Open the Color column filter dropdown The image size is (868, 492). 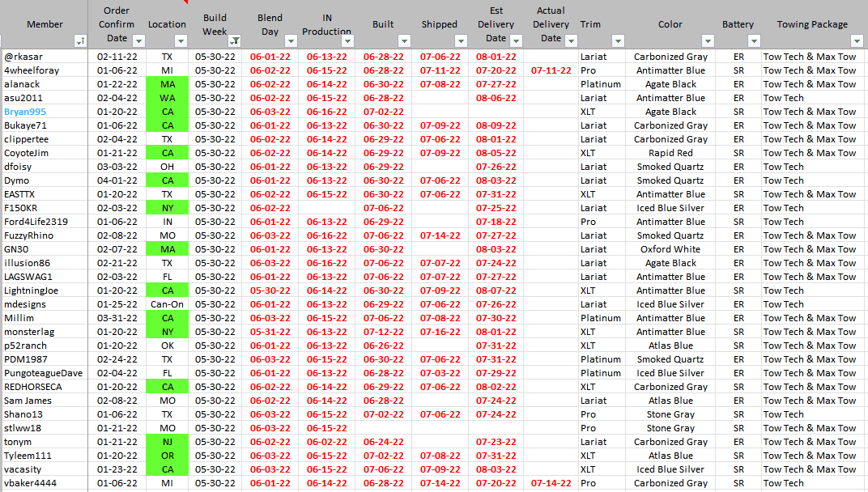(x=708, y=41)
